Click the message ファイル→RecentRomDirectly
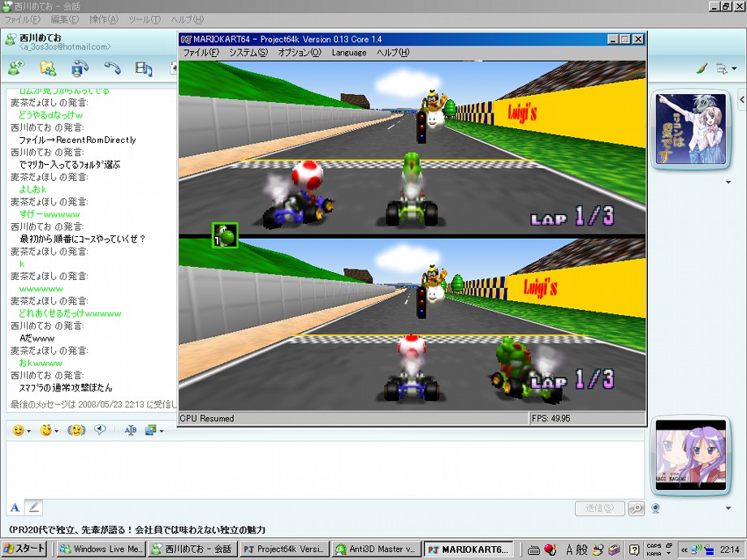Image resolution: width=747 pixels, height=560 pixels. (77, 140)
